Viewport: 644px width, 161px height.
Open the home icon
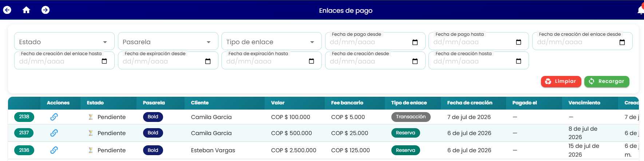[26, 10]
